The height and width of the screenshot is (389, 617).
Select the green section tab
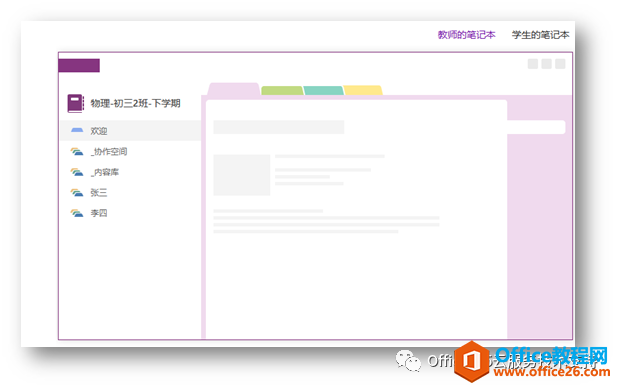(282, 90)
